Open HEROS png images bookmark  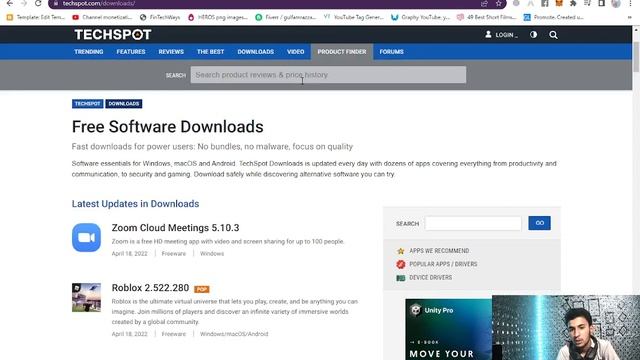[218, 17]
